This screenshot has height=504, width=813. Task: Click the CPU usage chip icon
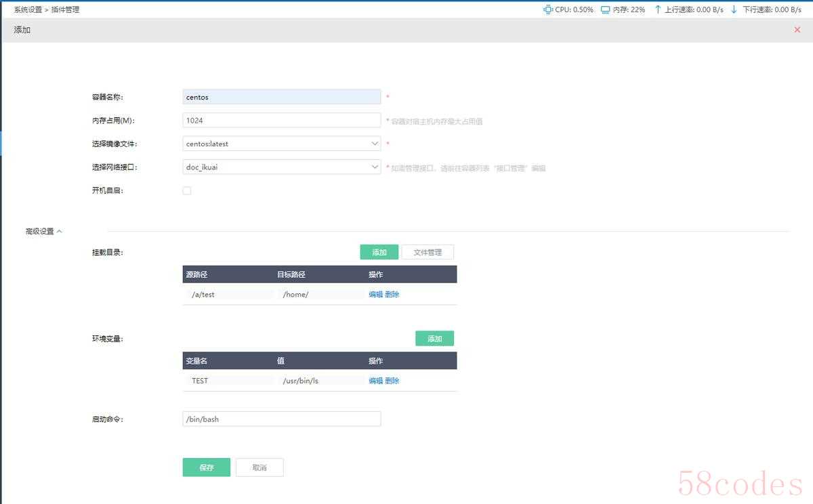click(x=548, y=9)
